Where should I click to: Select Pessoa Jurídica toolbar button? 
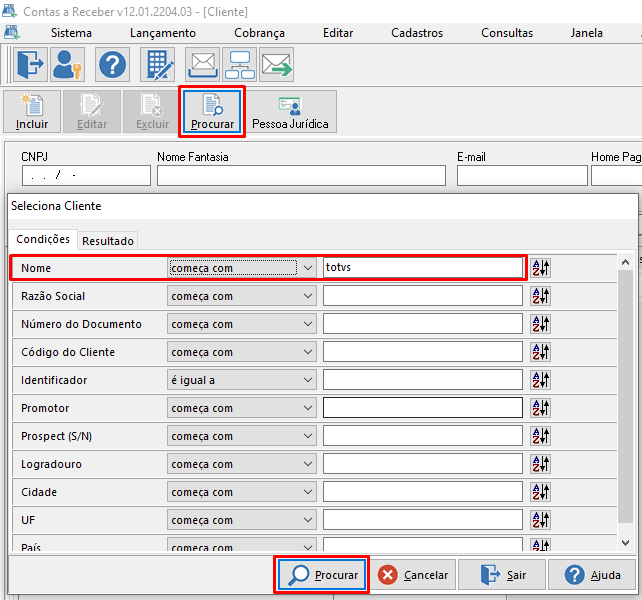[x=290, y=112]
